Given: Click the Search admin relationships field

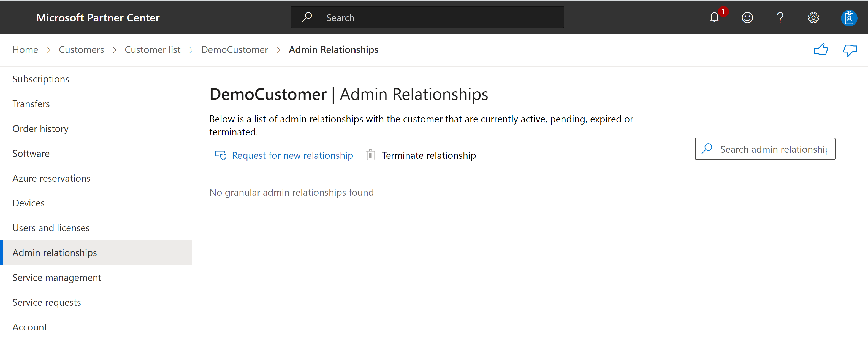Looking at the screenshot, I should pos(765,149).
